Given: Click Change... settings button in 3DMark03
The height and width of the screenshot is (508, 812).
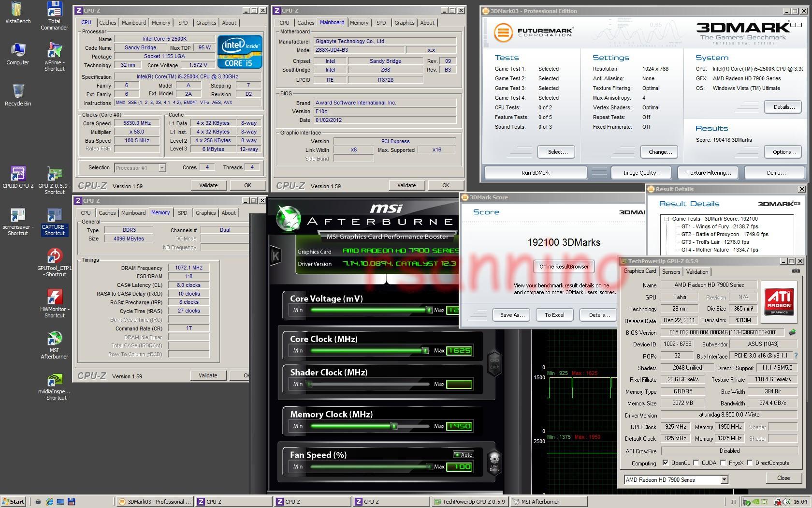Looking at the screenshot, I should point(660,152).
